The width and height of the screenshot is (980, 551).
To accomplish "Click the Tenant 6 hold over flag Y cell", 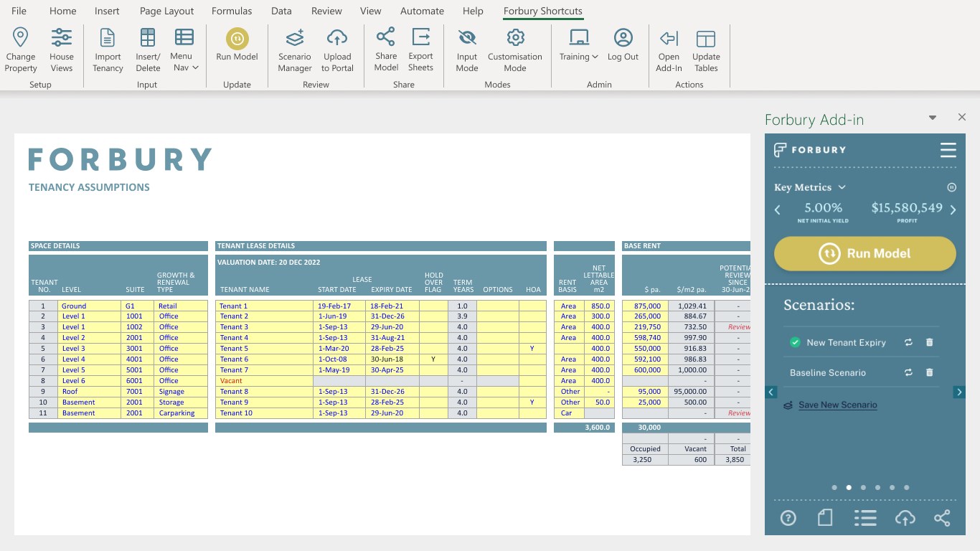I will click(x=433, y=359).
